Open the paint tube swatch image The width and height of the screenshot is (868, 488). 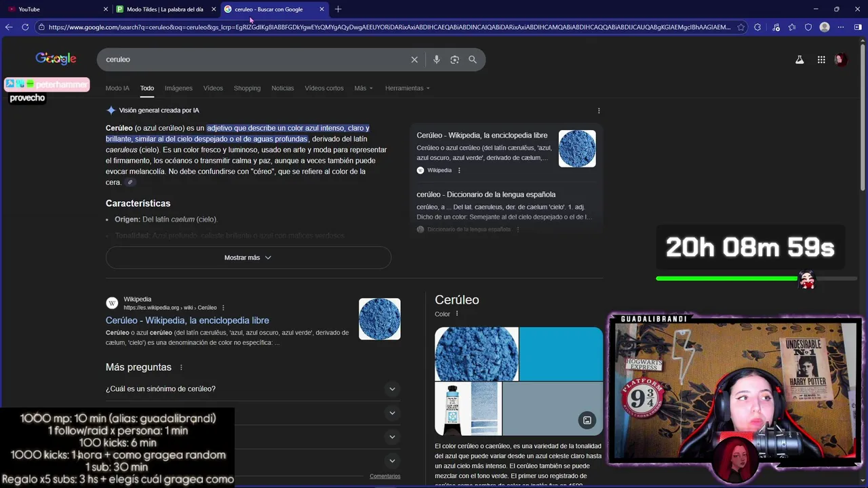click(468, 409)
